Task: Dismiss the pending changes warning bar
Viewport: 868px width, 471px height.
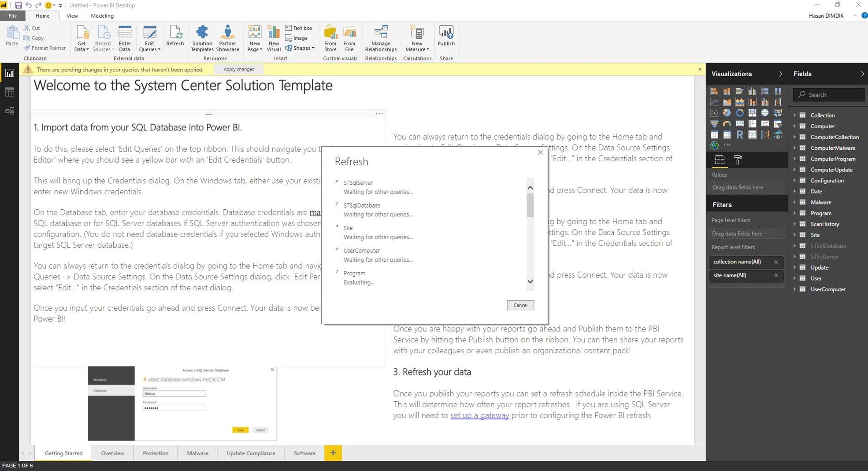Action: pyautogui.click(x=700, y=69)
